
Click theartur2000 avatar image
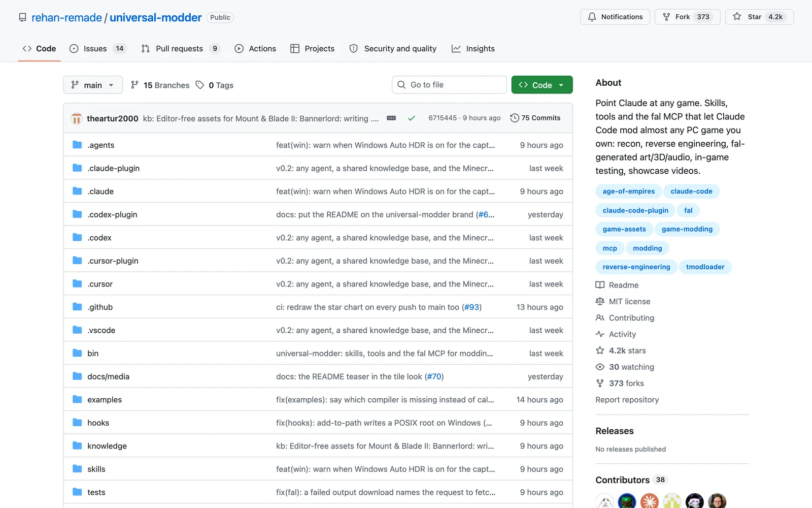pyautogui.click(x=77, y=118)
